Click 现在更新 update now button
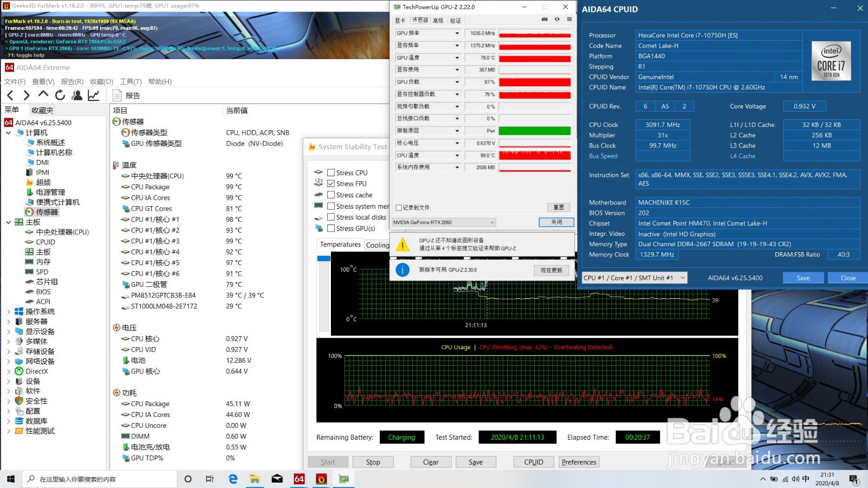 tap(552, 270)
